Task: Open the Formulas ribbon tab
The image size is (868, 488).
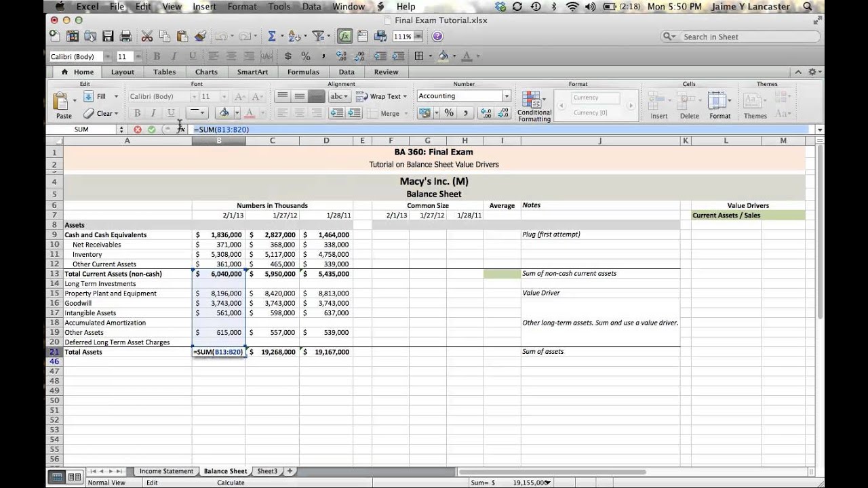Action: (303, 72)
